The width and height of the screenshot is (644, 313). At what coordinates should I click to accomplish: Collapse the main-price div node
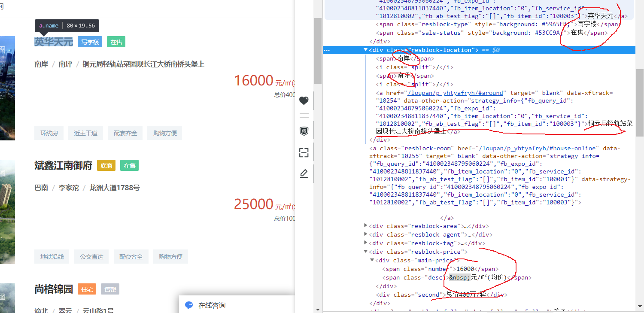(x=372, y=260)
